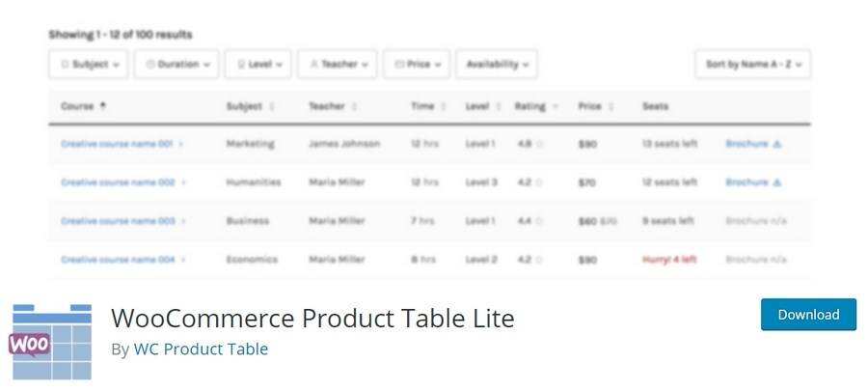The width and height of the screenshot is (868, 391).
Task: Click the download icon beside first Brochure link
Action: click(777, 144)
